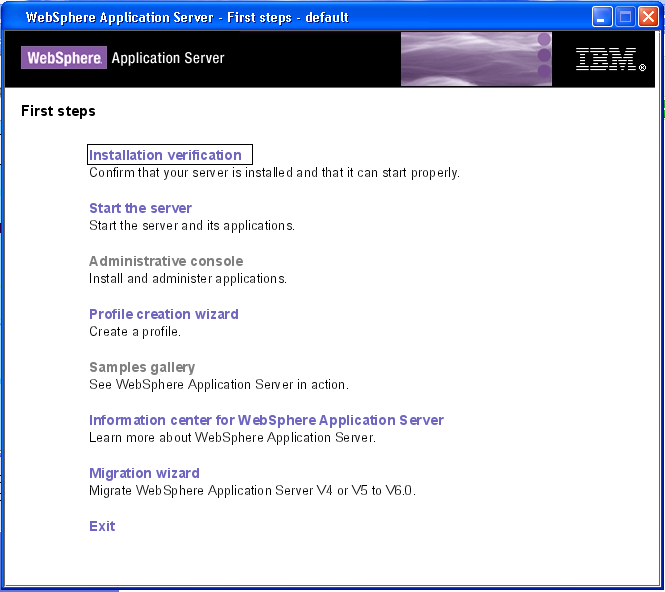Click 'Install and administer applications.' text
This screenshot has width=665, height=592.
click(x=188, y=279)
